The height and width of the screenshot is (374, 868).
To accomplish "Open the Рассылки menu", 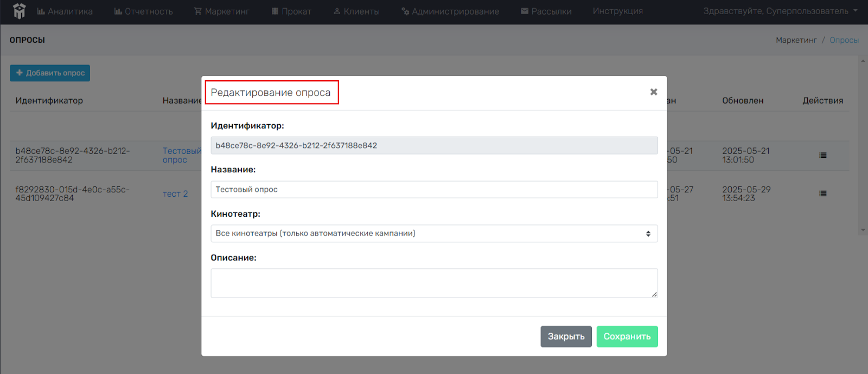I will click(546, 11).
